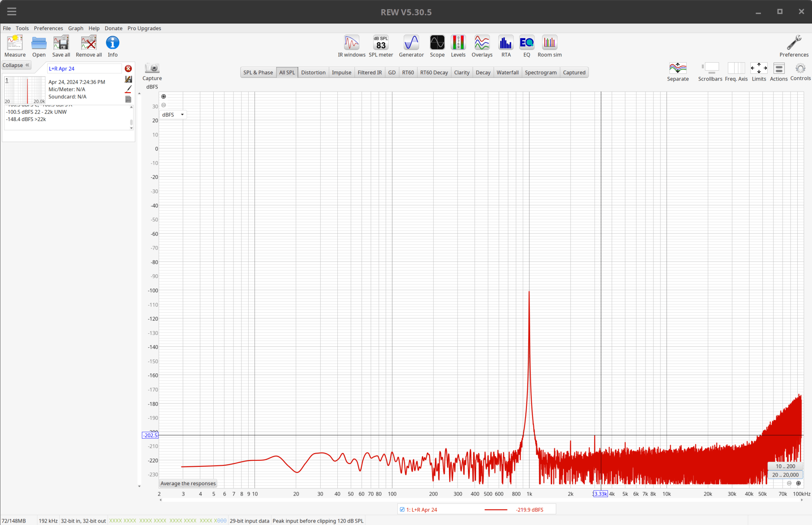
Task: Open the File menu
Action: pyautogui.click(x=7, y=28)
